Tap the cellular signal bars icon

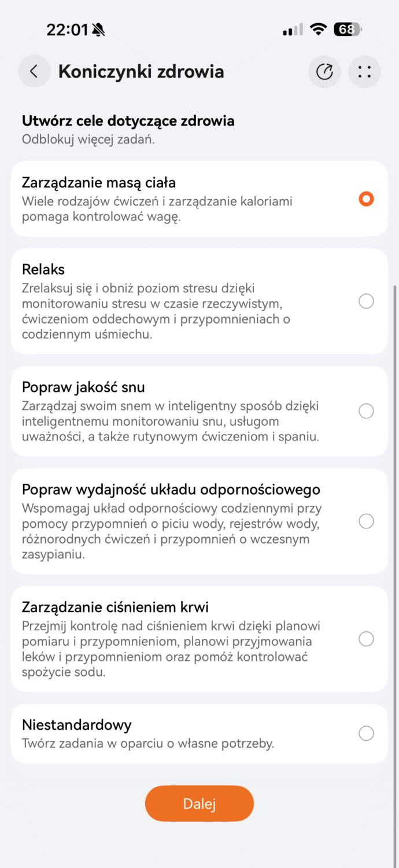tap(293, 30)
